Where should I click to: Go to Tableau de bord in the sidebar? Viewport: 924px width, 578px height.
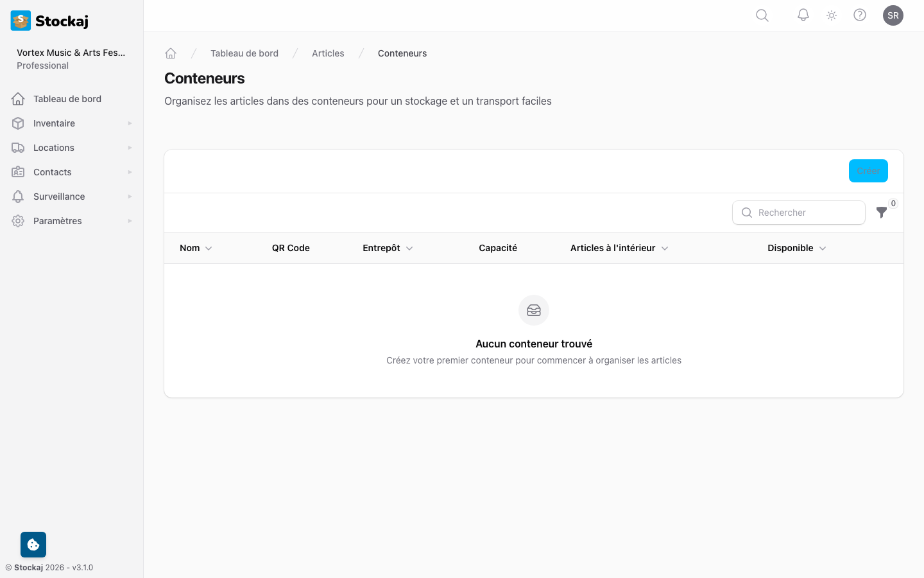point(67,98)
